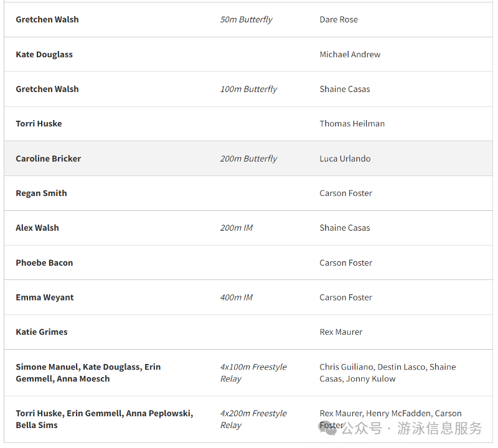This screenshot has height=448, width=498.
Task: Click Luca Urlando's name
Action: point(345,158)
